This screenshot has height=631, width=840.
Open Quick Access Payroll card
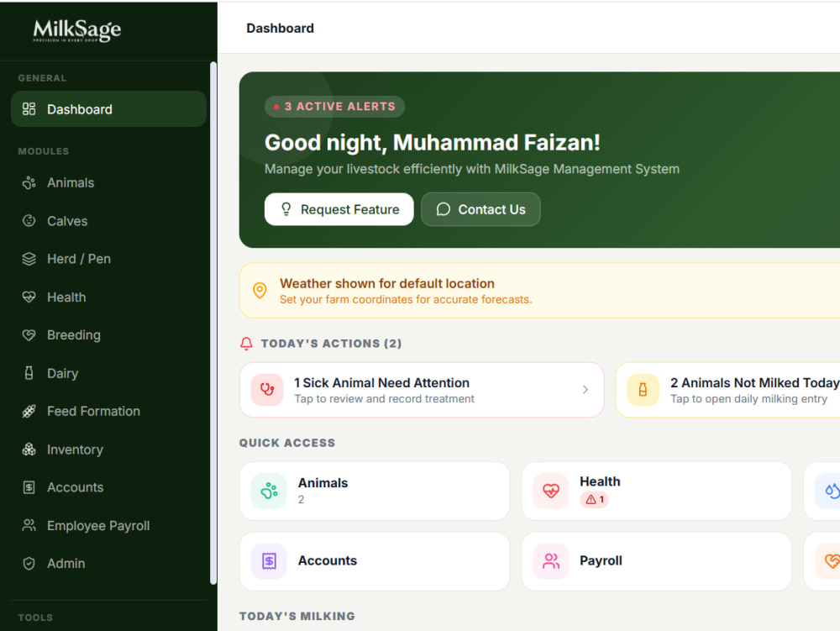(x=656, y=560)
